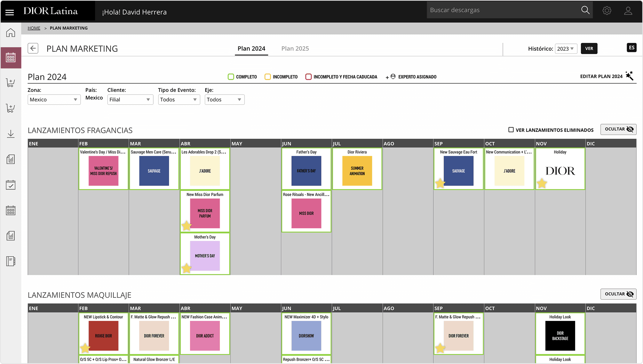This screenshot has height=364, width=643.
Task: Hide maquillaje launches using OCULTAR toggle
Action: coord(618,294)
